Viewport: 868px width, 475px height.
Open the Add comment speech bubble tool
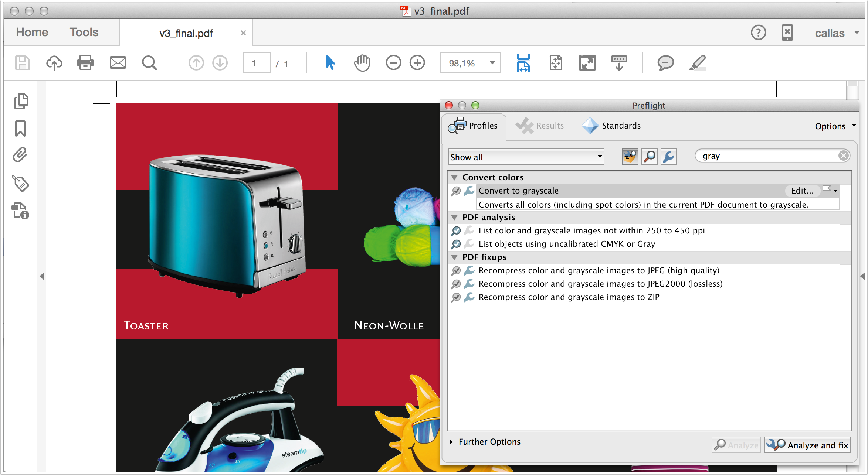click(x=665, y=63)
